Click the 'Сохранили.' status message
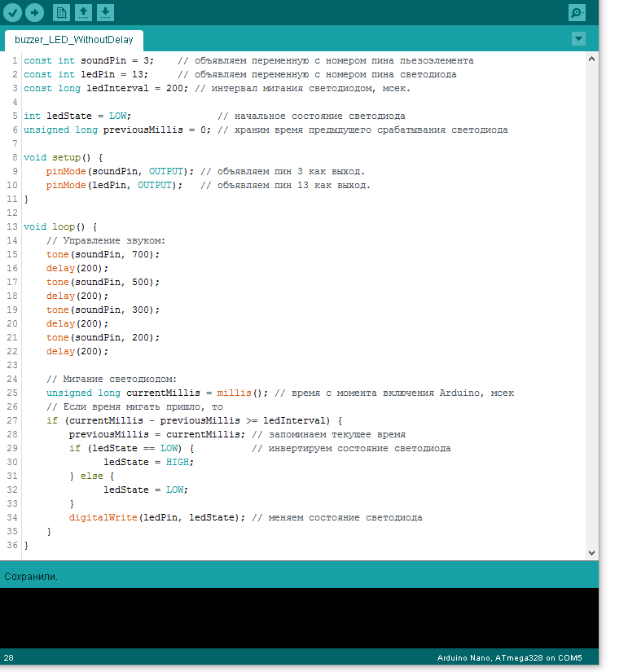The width and height of the screenshot is (628, 672). click(31, 577)
